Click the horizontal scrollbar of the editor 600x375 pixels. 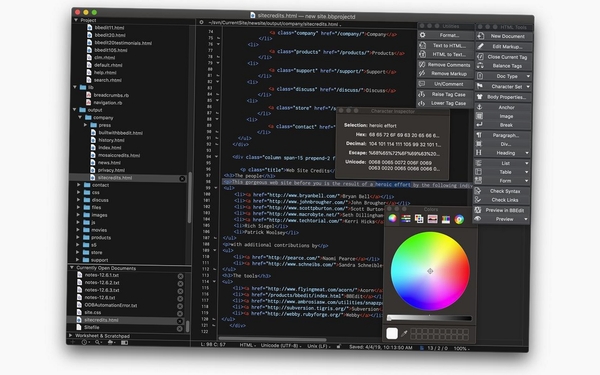pos(272,339)
